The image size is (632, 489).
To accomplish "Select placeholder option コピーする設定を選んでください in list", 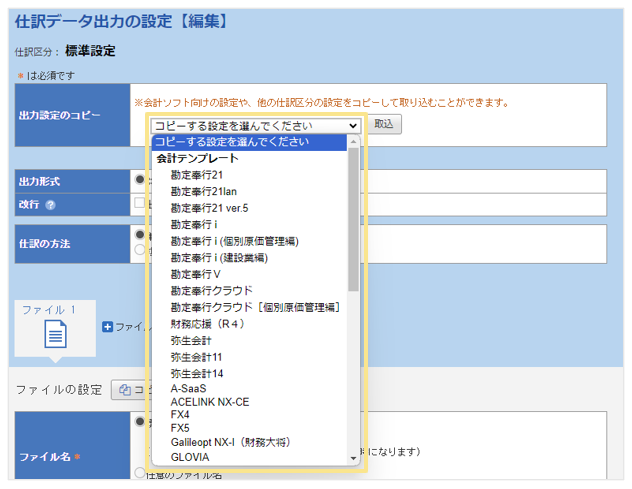I will click(249, 142).
